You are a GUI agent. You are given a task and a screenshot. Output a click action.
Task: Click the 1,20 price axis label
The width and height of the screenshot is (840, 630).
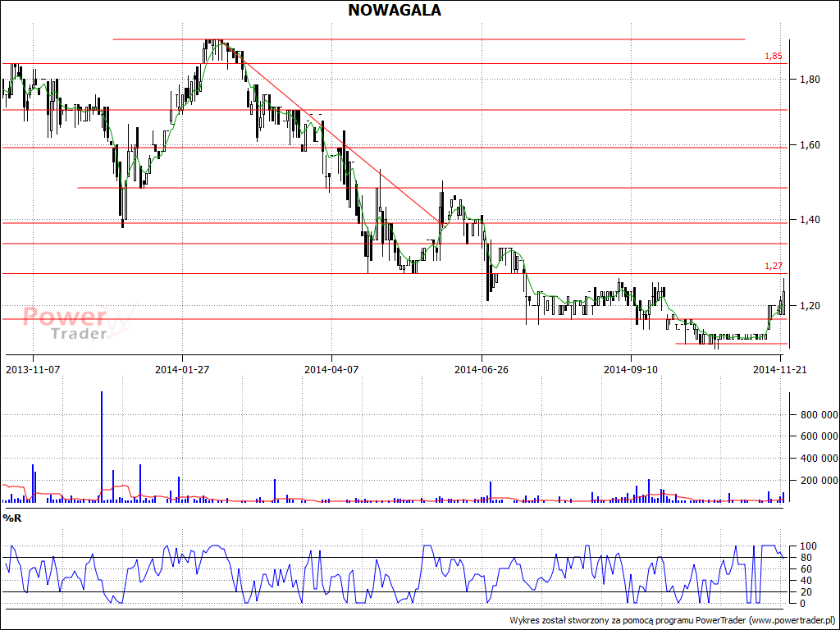pyautogui.click(x=810, y=305)
